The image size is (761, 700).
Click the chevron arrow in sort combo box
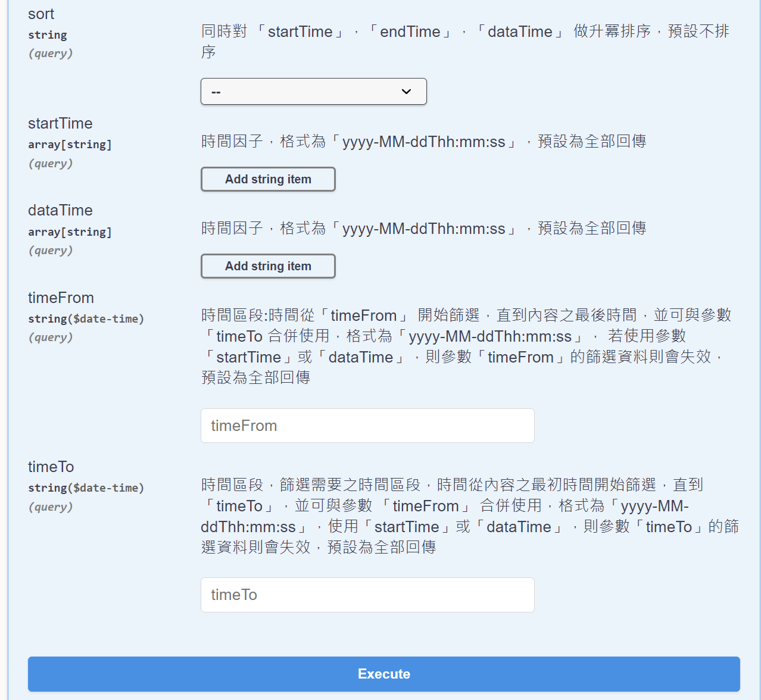pos(407,92)
